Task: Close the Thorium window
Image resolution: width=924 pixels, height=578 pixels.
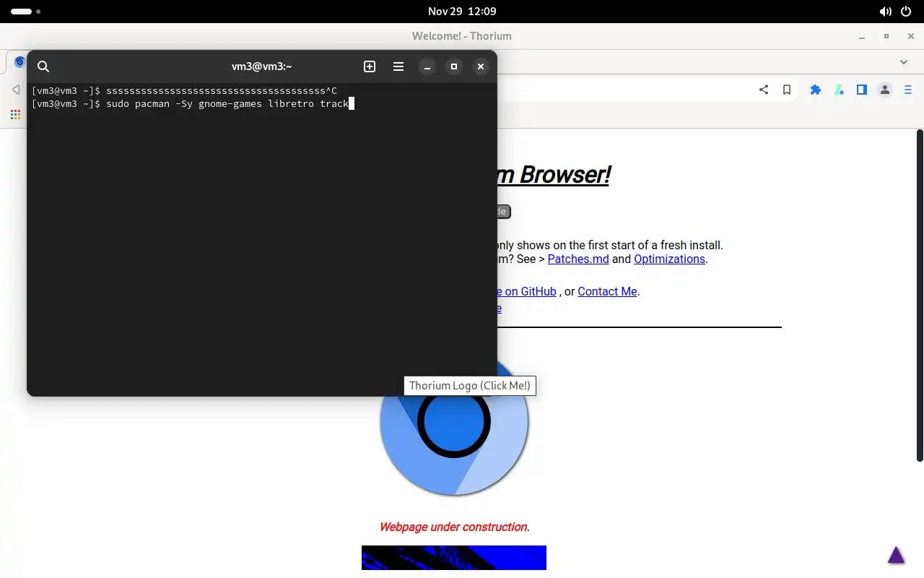Action: [910, 36]
